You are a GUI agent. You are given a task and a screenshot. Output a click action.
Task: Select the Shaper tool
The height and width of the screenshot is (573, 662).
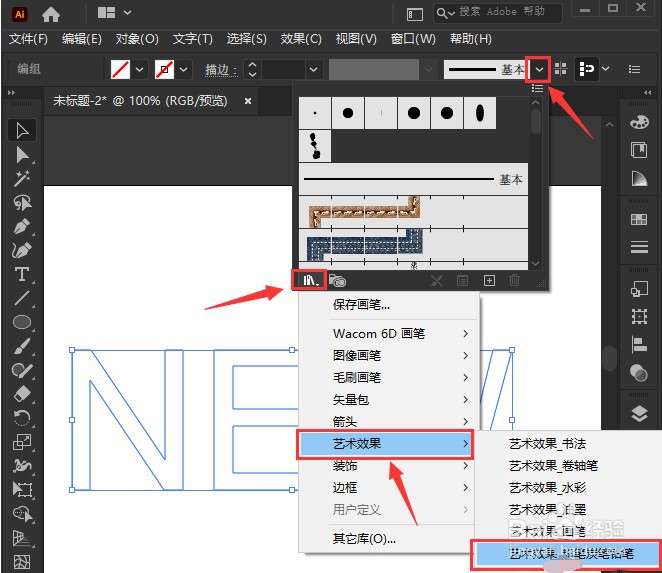[22, 370]
